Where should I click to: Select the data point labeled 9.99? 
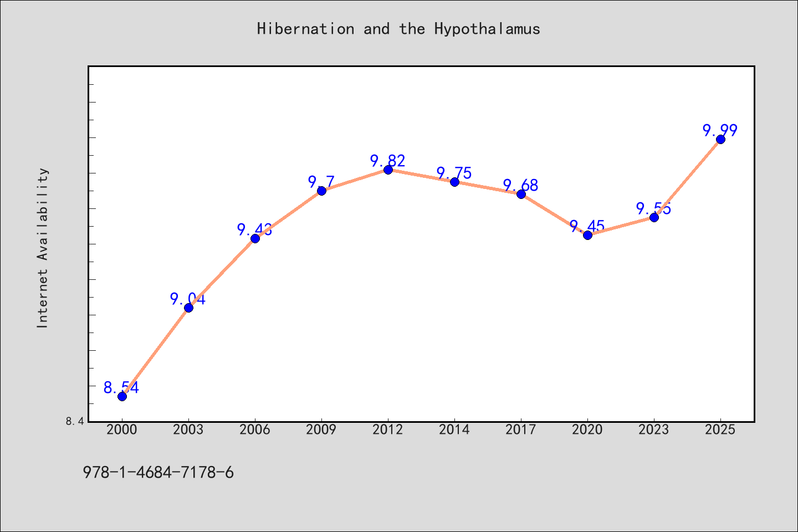[x=720, y=139]
